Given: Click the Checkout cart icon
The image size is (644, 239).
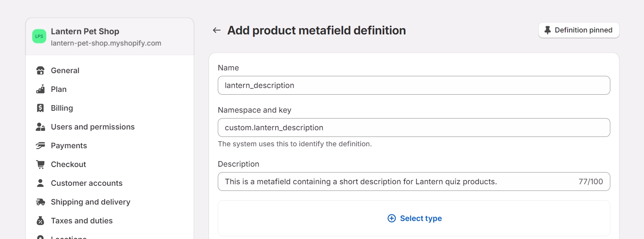Looking at the screenshot, I should tap(40, 164).
